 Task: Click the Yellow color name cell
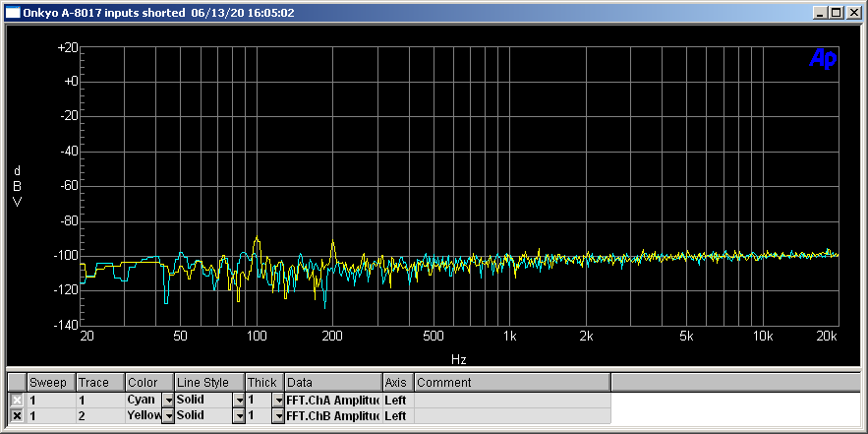click(x=144, y=415)
